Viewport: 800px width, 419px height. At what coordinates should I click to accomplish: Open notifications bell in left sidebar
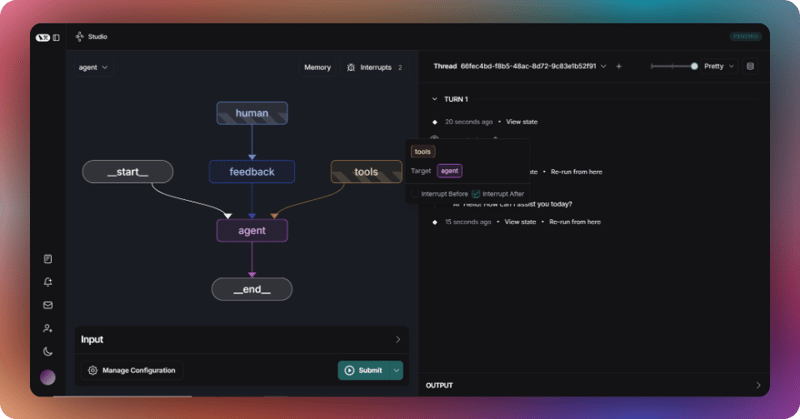pyautogui.click(x=48, y=282)
